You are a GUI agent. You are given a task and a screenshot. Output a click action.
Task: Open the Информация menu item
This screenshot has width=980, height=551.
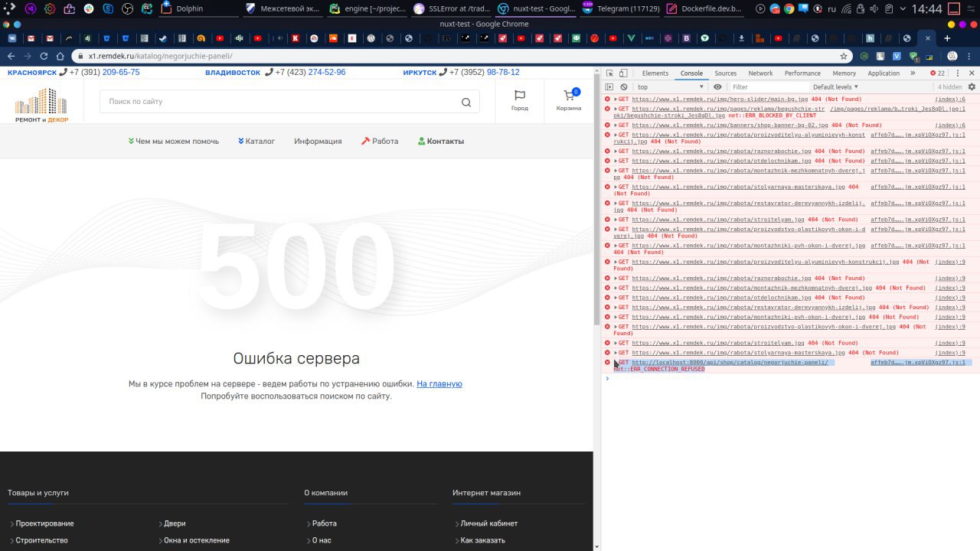(318, 141)
